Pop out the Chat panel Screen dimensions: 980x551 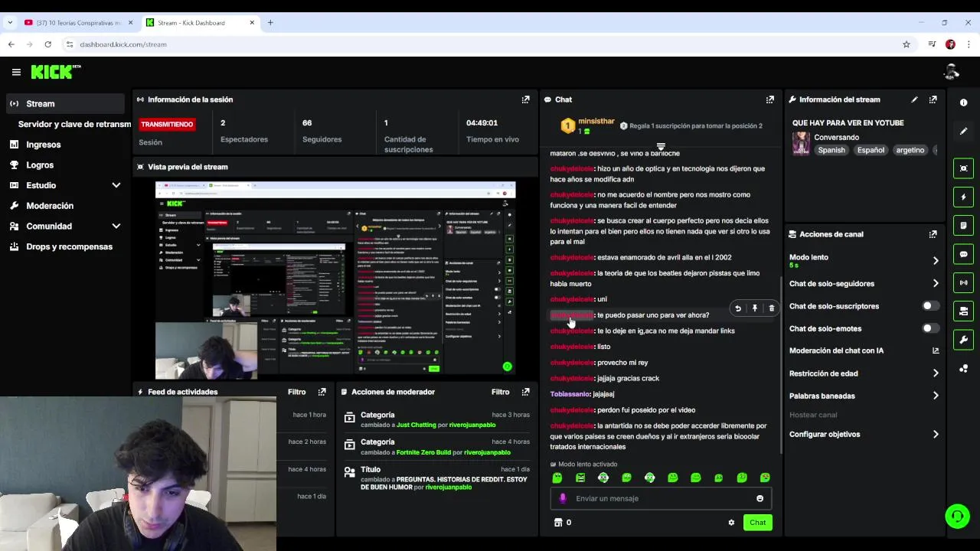769,99
